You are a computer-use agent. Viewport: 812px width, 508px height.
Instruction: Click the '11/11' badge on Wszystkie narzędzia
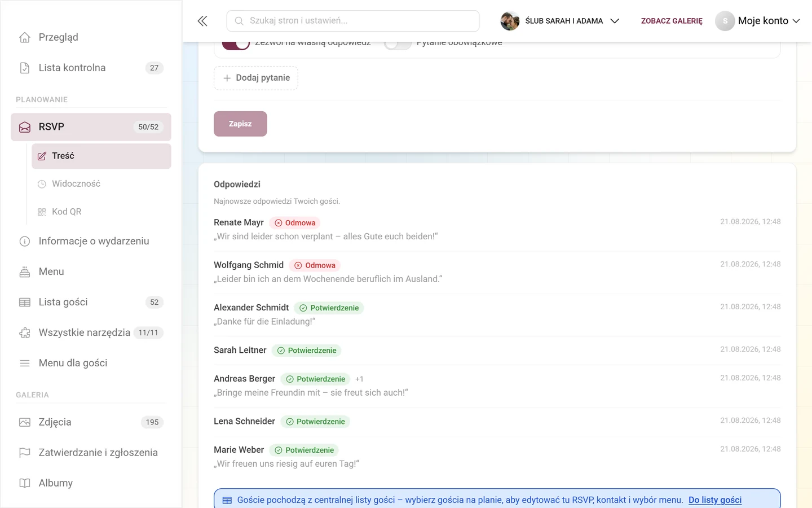148,333
